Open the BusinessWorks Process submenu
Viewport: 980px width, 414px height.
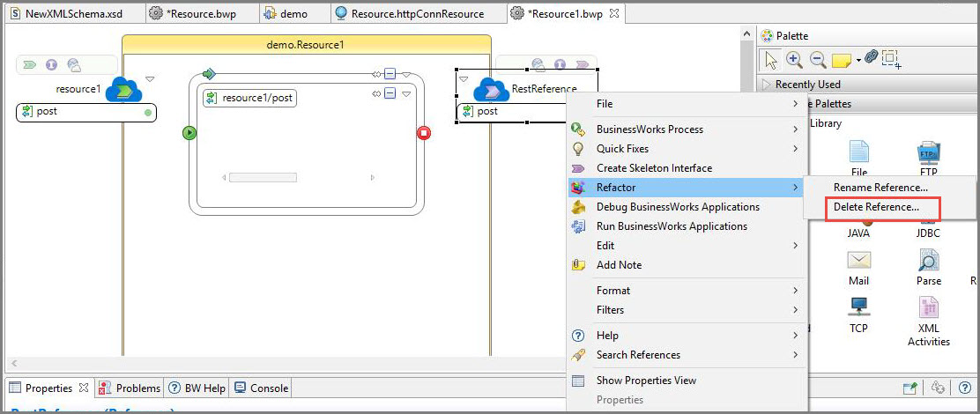tap(687, 129)
